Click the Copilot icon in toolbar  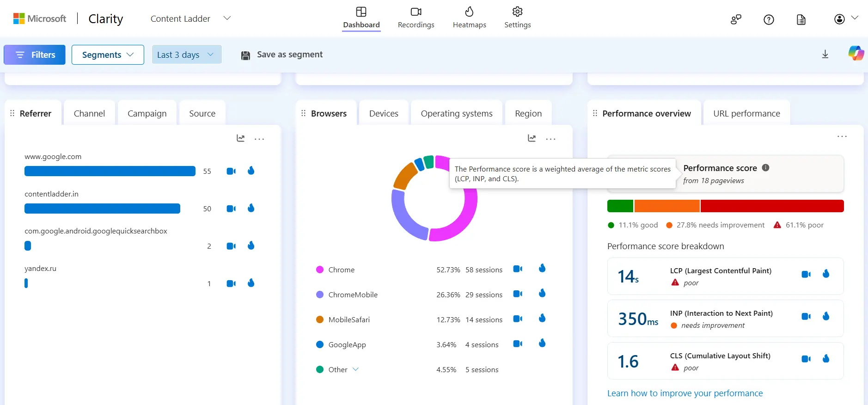[856, 54]
